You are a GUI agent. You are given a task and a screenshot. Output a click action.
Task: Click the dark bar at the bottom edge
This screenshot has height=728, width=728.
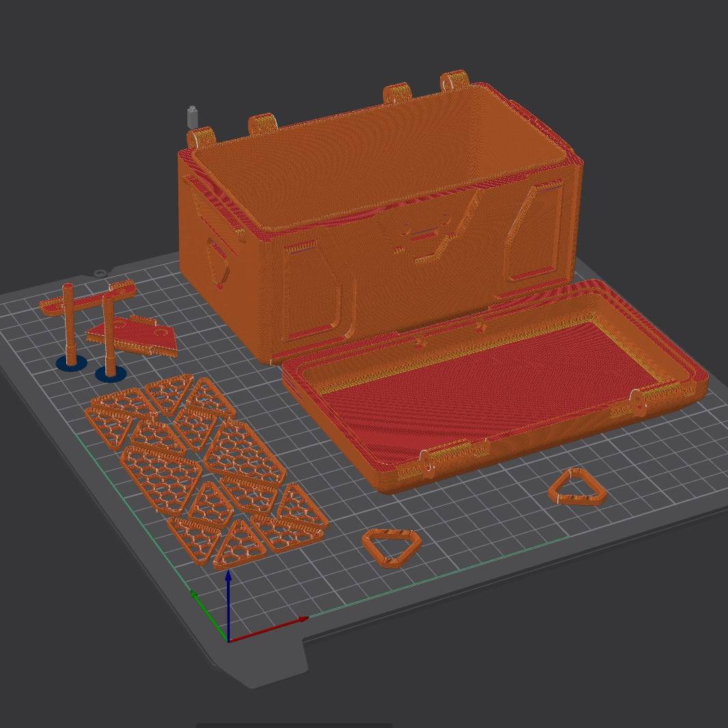[294, 725]
